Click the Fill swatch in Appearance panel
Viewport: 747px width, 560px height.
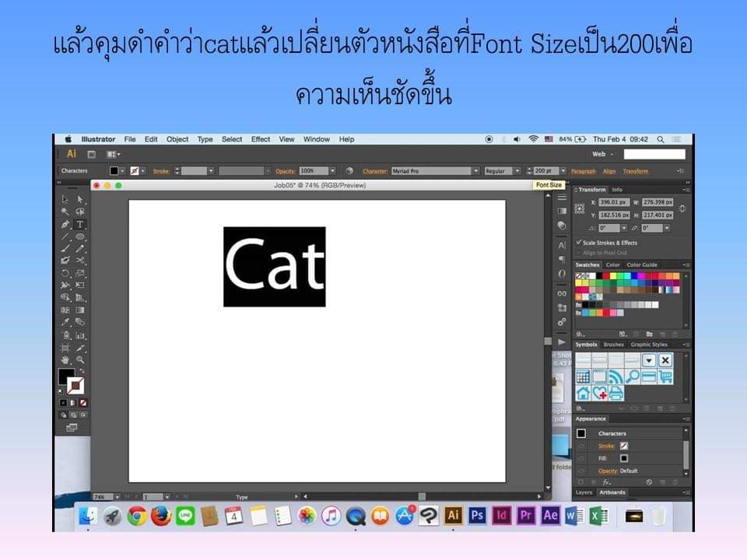[x=623, y=458]
